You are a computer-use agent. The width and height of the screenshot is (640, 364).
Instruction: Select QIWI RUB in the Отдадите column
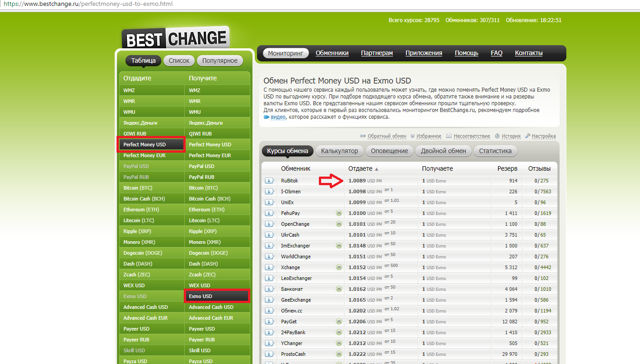click(152, 134)
